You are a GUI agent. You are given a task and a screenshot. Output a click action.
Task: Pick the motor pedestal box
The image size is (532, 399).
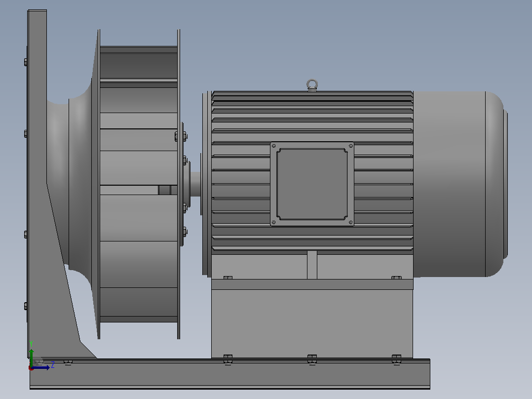(312, 319)
